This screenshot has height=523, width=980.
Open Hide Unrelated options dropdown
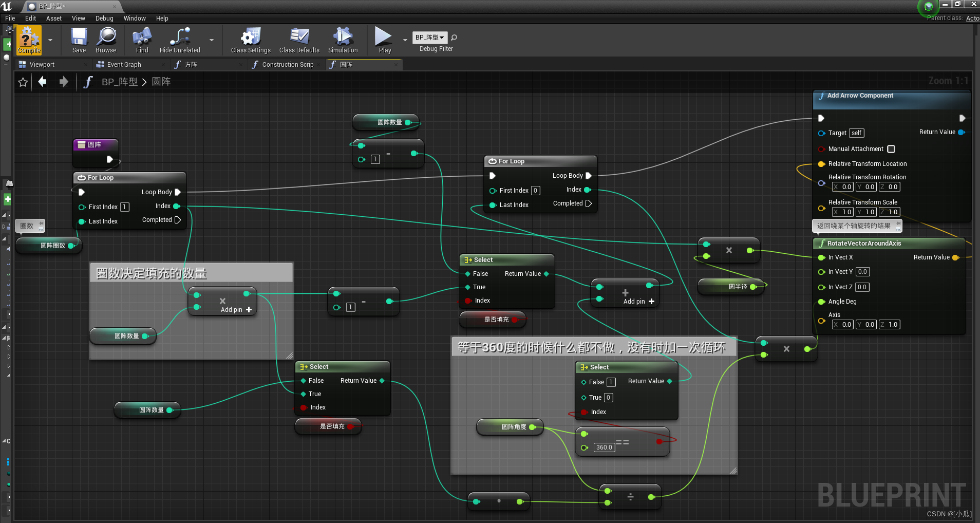click(212, 40)
